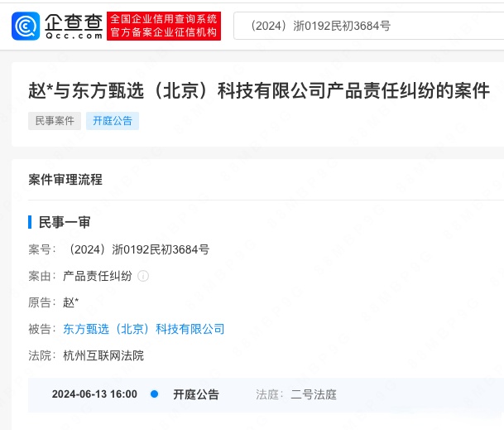504x430 pixels.
Task: Open defendant link 东方甄选（北京）科技有限公司
Action: point(144,329)
